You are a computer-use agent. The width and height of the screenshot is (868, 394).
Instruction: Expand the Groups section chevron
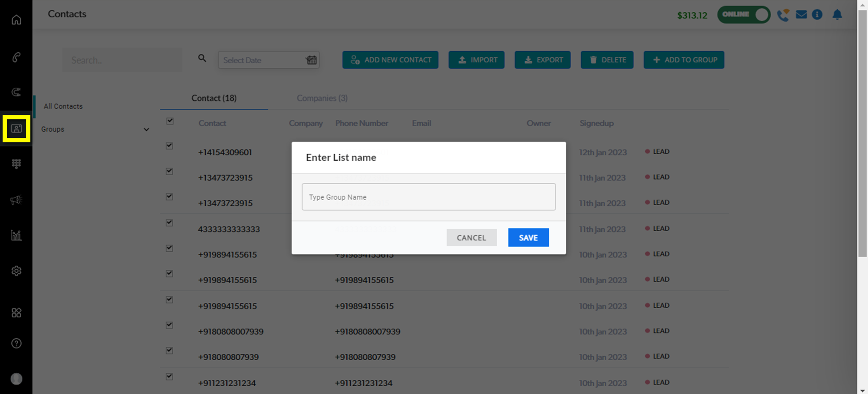pyautogui.click(x=146, y=129)
